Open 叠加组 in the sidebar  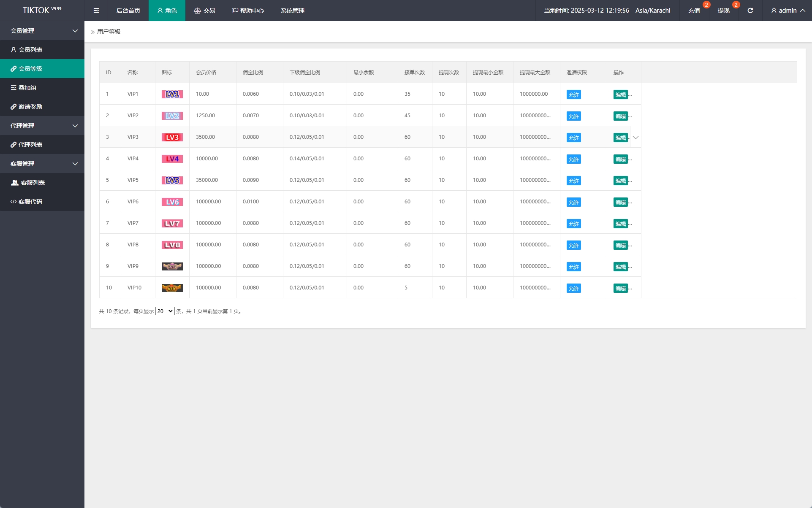tap(27, 88)
